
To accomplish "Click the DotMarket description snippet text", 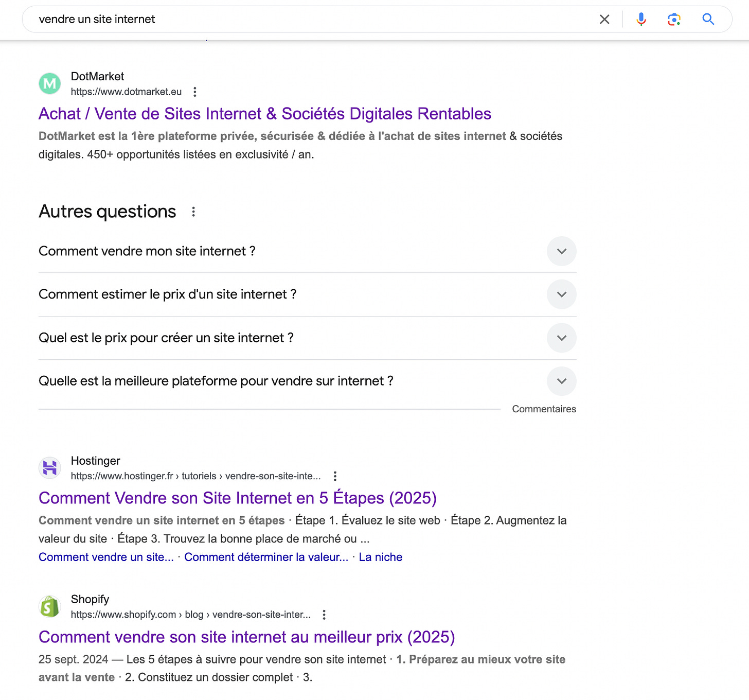I will 300,145.
